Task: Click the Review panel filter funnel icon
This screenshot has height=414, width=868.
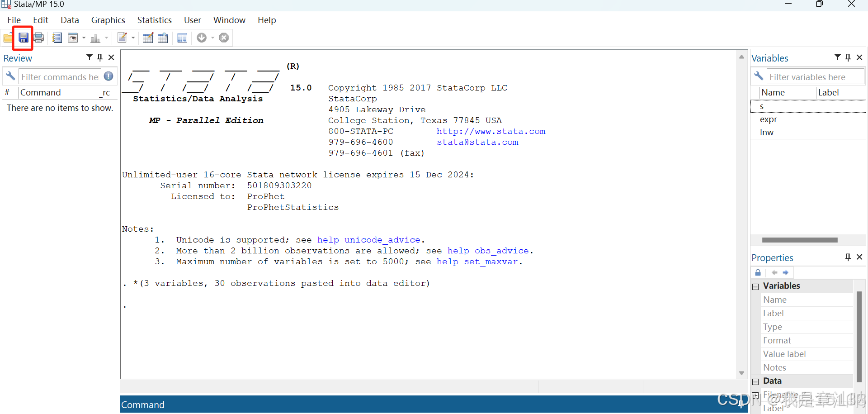Action: point(90,57)
